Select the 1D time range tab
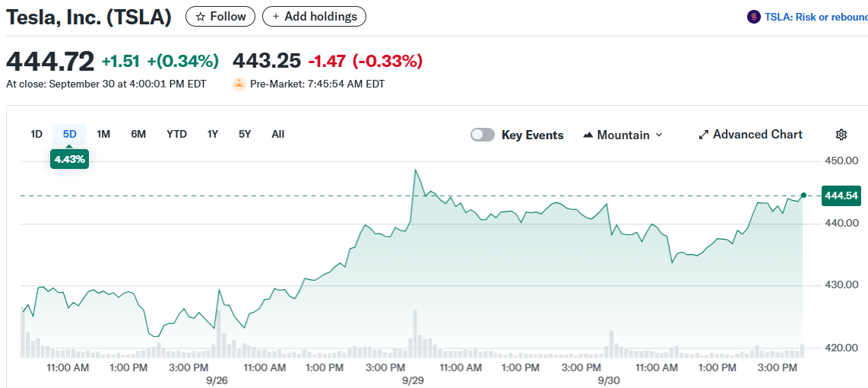The width and height of the screenshot is (868, 388). pyautogui.click(x=36, y=135)
